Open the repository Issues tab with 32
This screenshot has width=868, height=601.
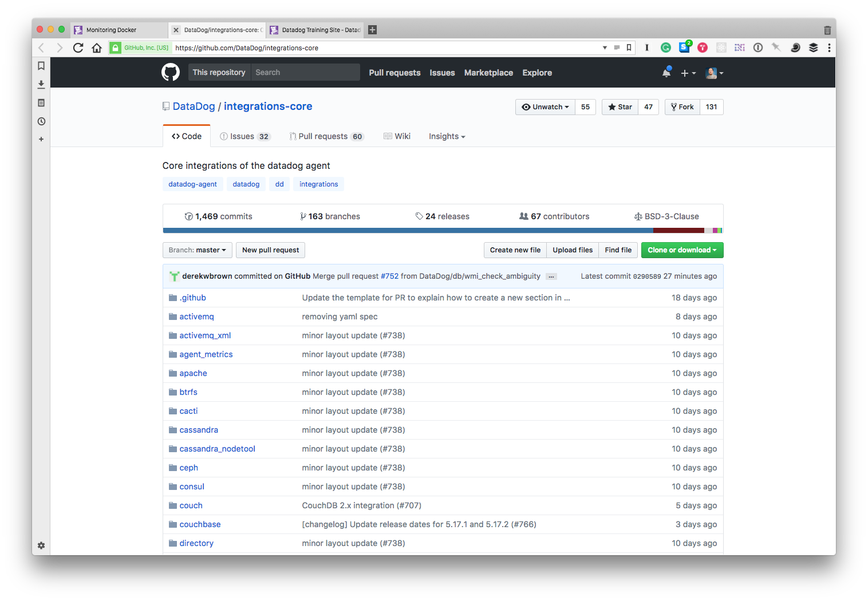[x=245, y=136]
